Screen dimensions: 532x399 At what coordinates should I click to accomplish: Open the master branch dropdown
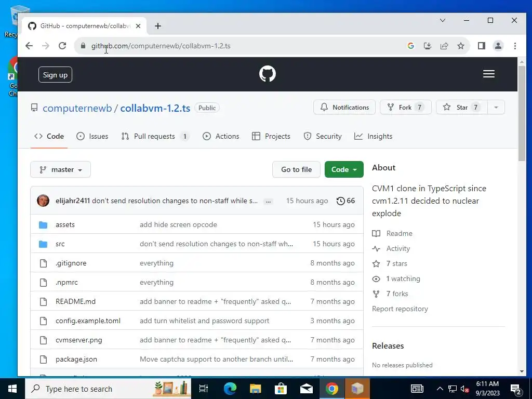(60, 169)
